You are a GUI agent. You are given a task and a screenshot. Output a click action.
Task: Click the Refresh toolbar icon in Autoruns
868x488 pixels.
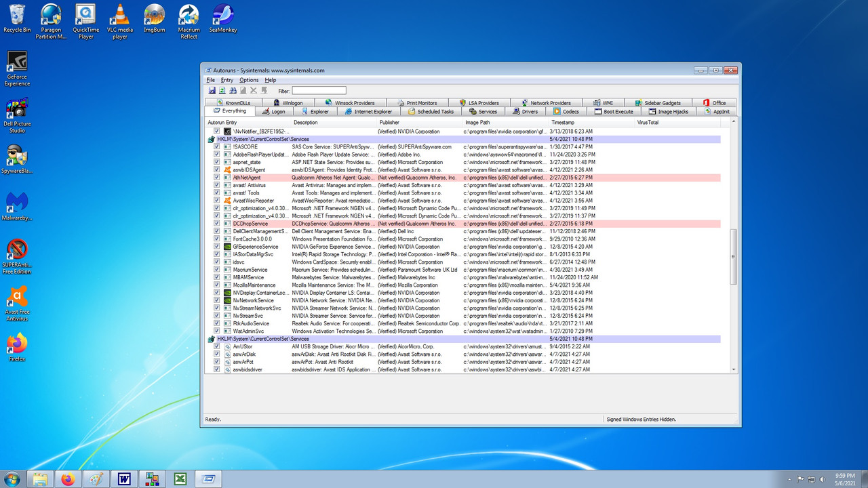tap(222, 90)
